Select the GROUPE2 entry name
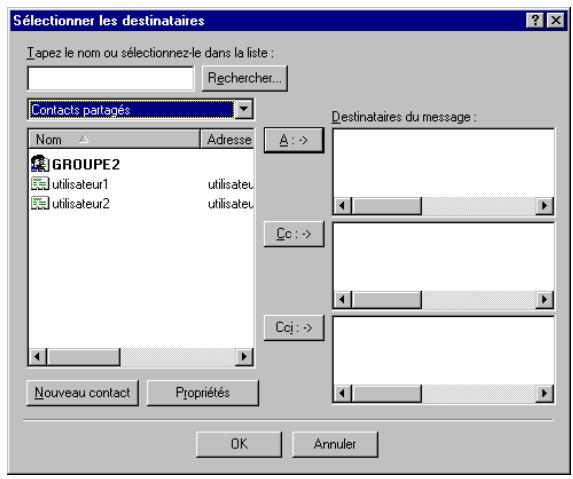Viewport: 573px width, 479px height. click(86, 164)
